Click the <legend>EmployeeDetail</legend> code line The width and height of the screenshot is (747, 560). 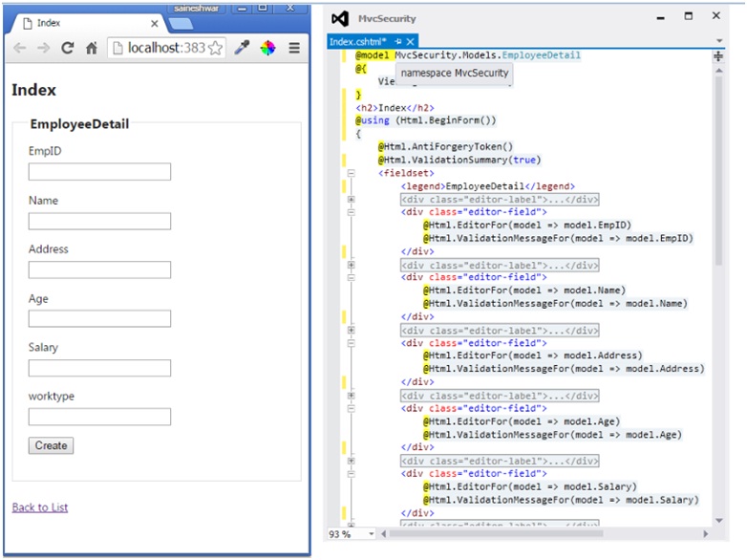coord(488,186)
